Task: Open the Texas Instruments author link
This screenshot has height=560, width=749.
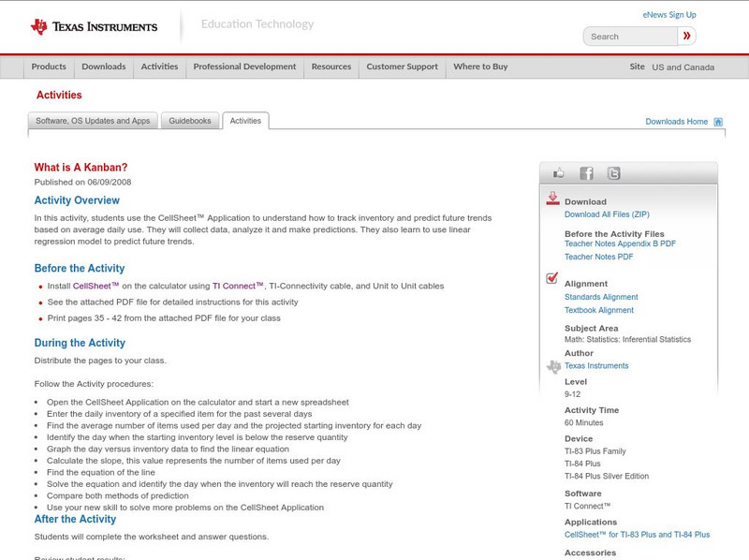Action: (596, 366)
